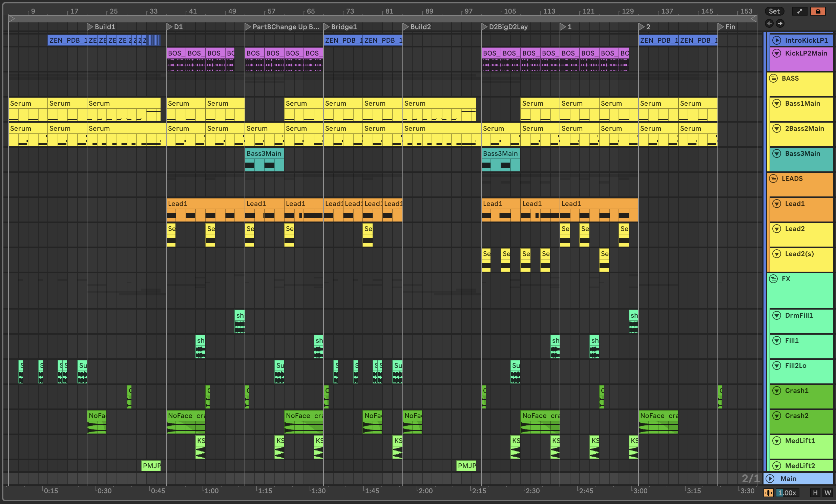
Task: Unfold the Main track arrow
Action: pos(770,479)
